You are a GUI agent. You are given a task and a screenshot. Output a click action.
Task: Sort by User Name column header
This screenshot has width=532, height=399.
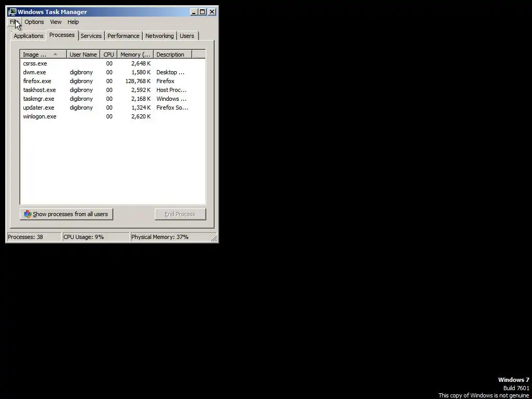83,55
